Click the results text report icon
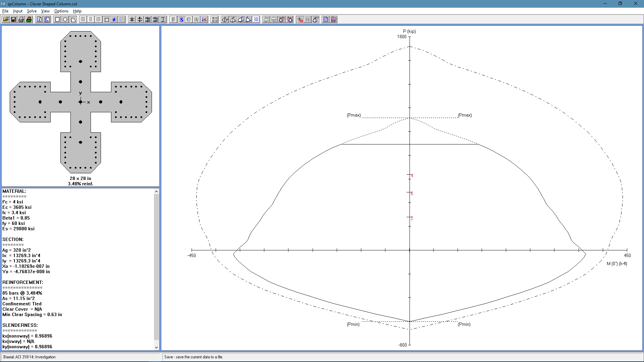The height and width of the screenshot is (362, 644). [x=325, y=19]
